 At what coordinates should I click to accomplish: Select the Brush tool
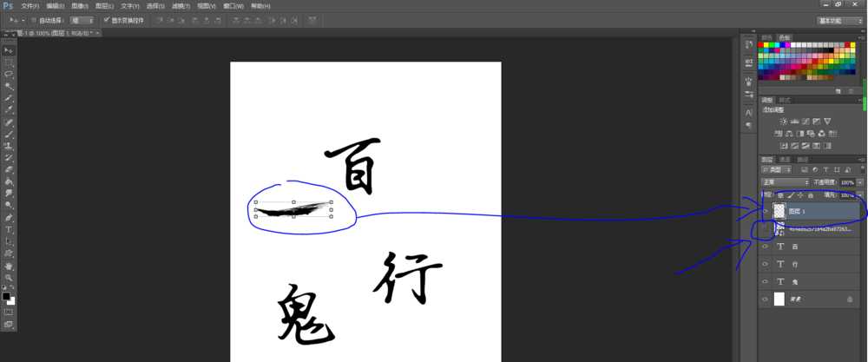pyautogui.click(x=9, y=135)
